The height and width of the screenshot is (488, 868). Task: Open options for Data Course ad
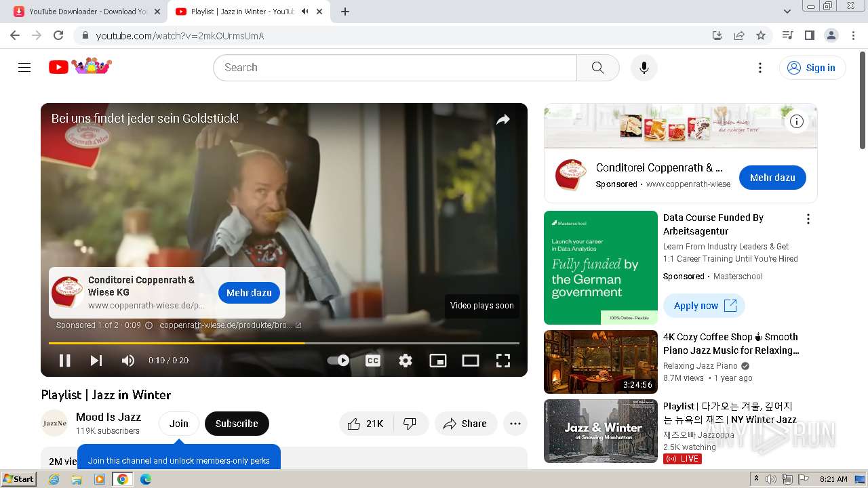click(808, 219)
